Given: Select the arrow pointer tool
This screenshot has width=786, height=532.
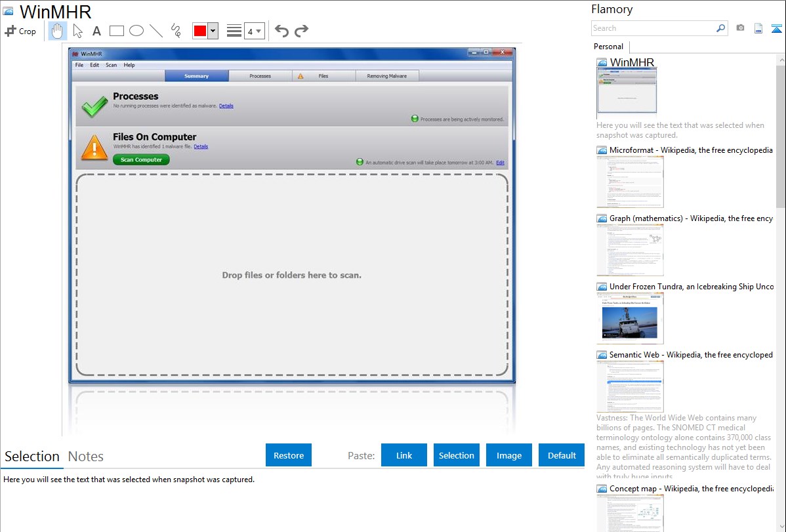Looking at the screenshot, I should click(x=77, y=31).
